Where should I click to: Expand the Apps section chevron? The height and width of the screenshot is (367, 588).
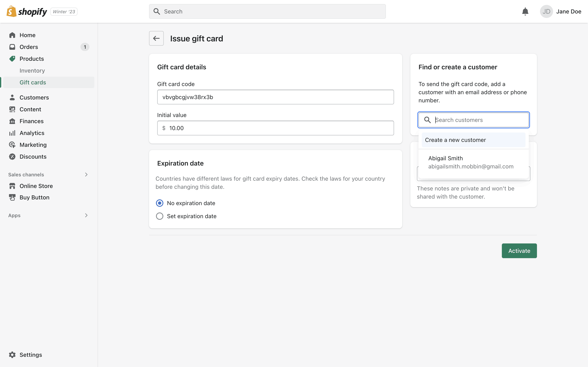point(86,215)
